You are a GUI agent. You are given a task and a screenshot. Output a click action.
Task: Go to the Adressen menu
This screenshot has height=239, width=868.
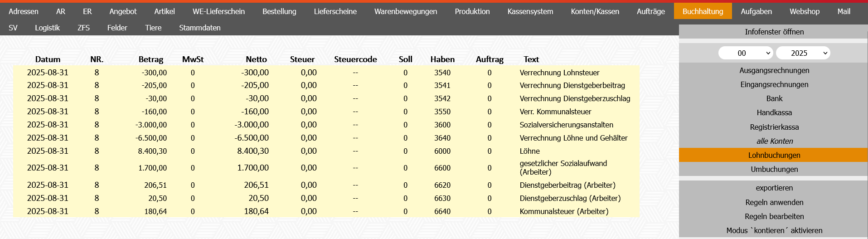pyautogui.click(x=24, y=11)
